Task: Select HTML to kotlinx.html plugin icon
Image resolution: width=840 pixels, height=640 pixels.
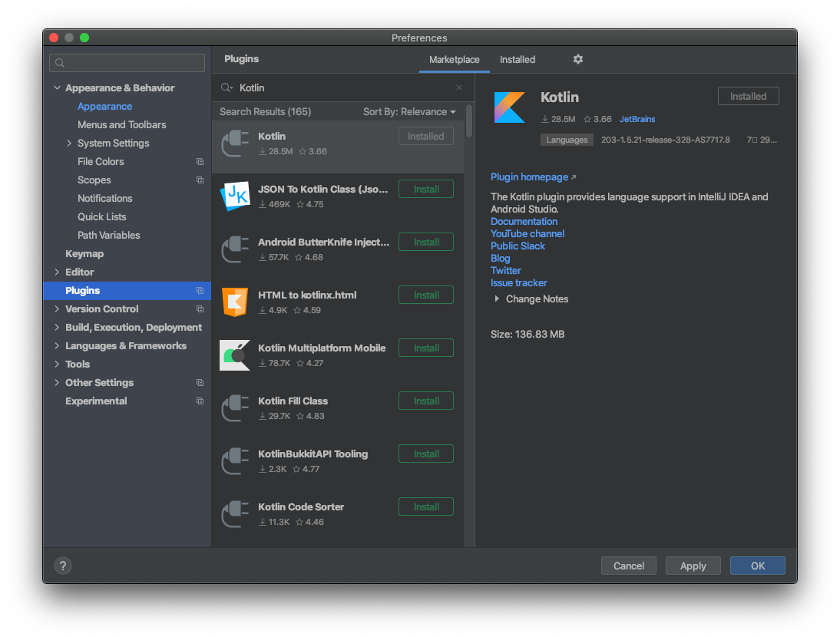Action: point(235,302)
